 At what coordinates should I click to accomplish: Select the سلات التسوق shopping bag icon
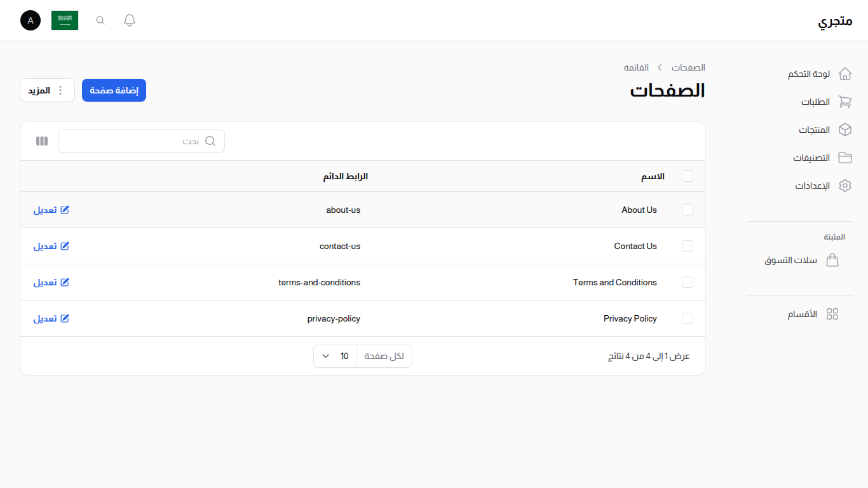coord(833,260)
